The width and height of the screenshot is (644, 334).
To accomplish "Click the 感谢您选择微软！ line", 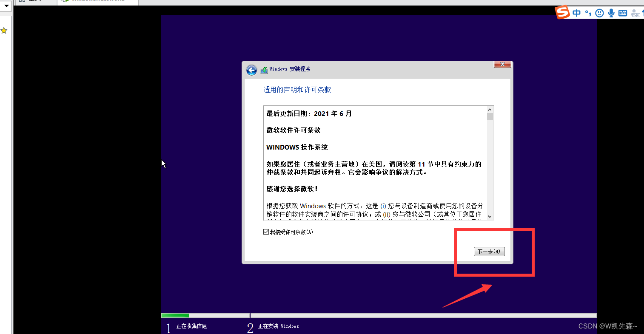I will point(292,189).
